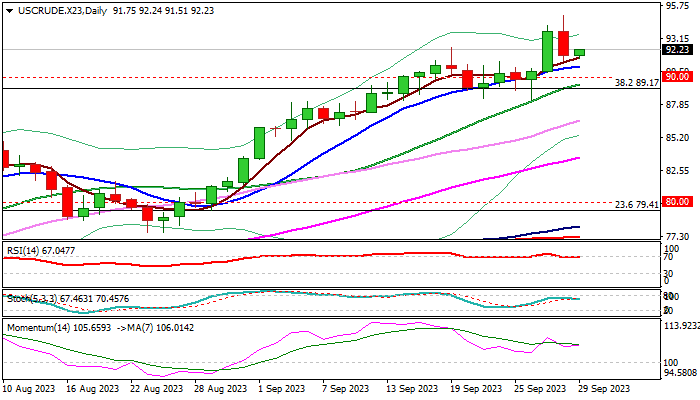The width and height of the screenshot is (700, 400).
Task: Select the tall green candle near 27 Sep
Action: (x=548, y=52)
